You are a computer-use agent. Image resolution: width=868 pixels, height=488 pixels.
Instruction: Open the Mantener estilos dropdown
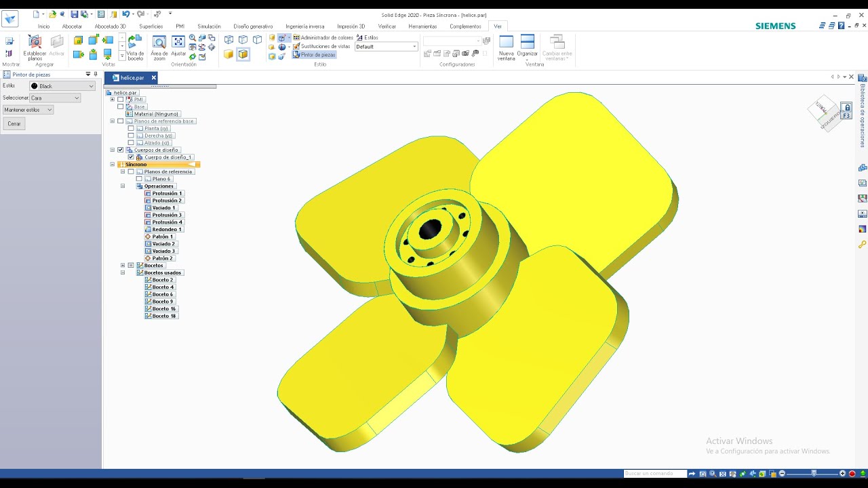pos(28,110)
